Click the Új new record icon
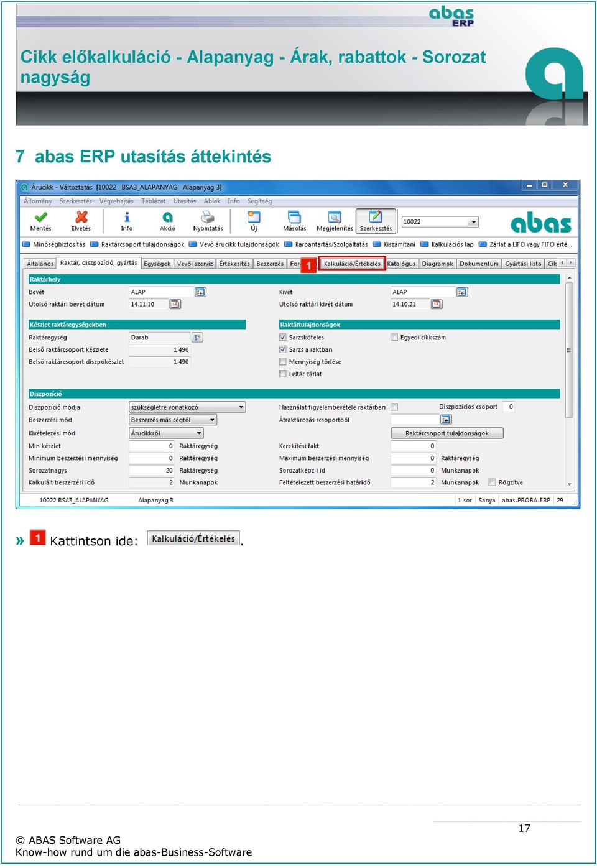Screen dimensions: 597x868 254,217
